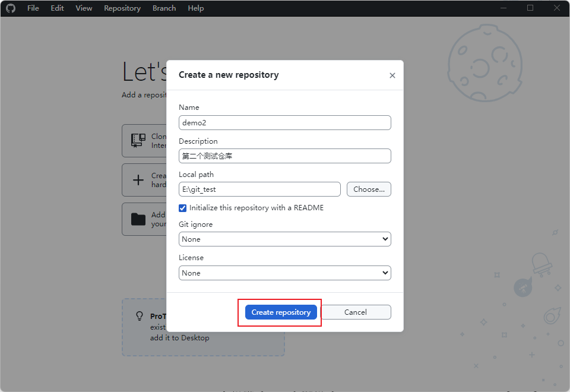The height and width of the screenshot is (392, 570).
Task: Click the clone repository icon behind dialog
Action: [x=138, y=141]
